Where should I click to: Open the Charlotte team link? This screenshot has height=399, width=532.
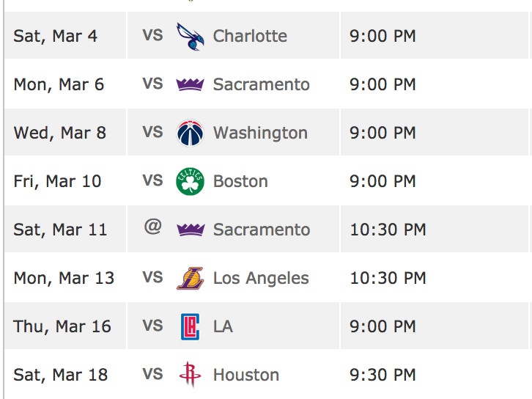coord(250,36)
